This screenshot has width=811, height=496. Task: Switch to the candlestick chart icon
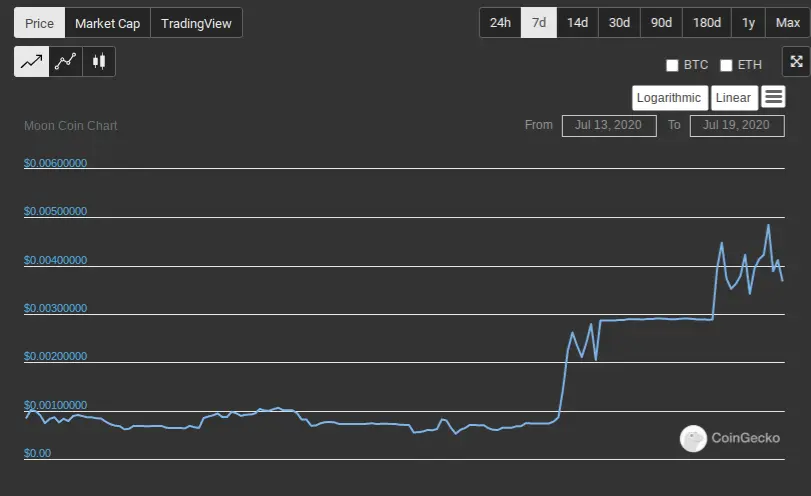(x=99, y=62)
